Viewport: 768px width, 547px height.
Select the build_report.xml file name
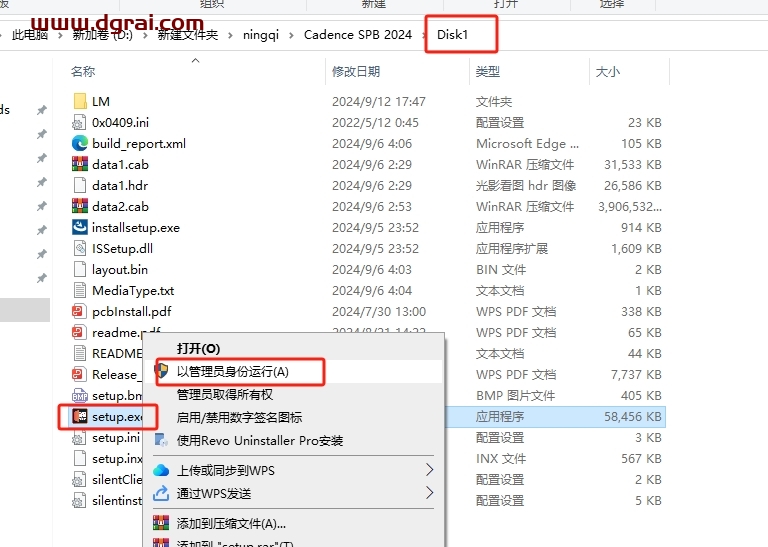[x=139, y=143]
